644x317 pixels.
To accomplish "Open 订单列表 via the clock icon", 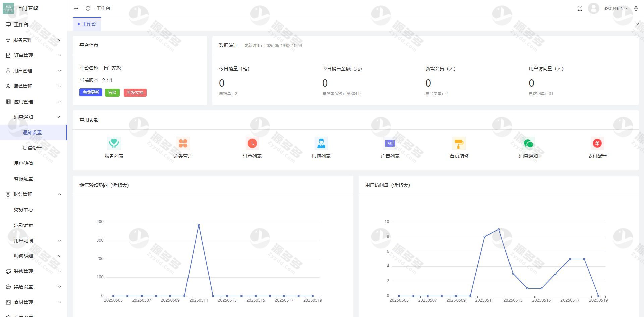I will pos(252,143).
